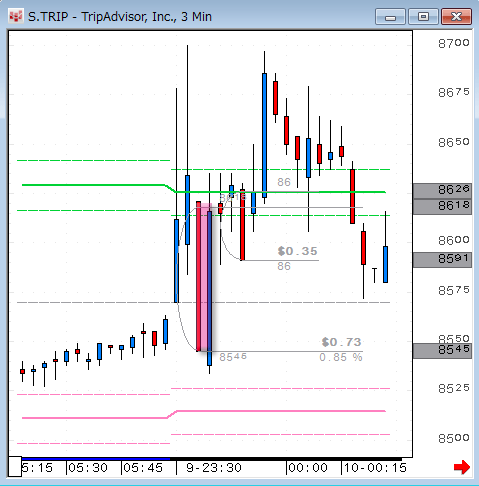The image size is (479, 486).
Task: Click the 8618 price marker on axis
Action: click(x=442, y=206)
